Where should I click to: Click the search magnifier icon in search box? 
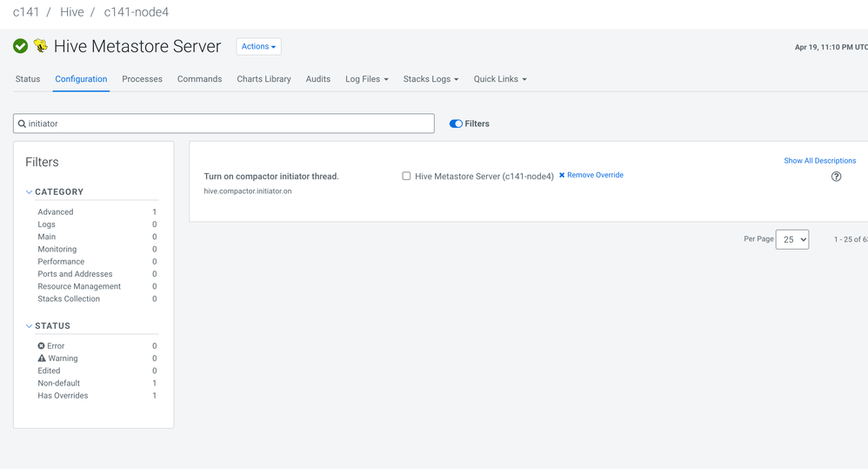[x=22, y=124]
